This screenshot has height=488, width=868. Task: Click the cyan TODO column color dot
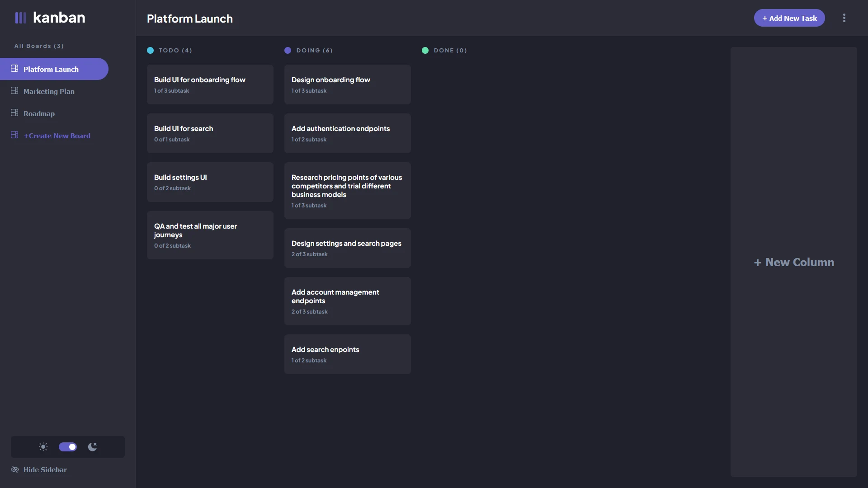(150, 51)
